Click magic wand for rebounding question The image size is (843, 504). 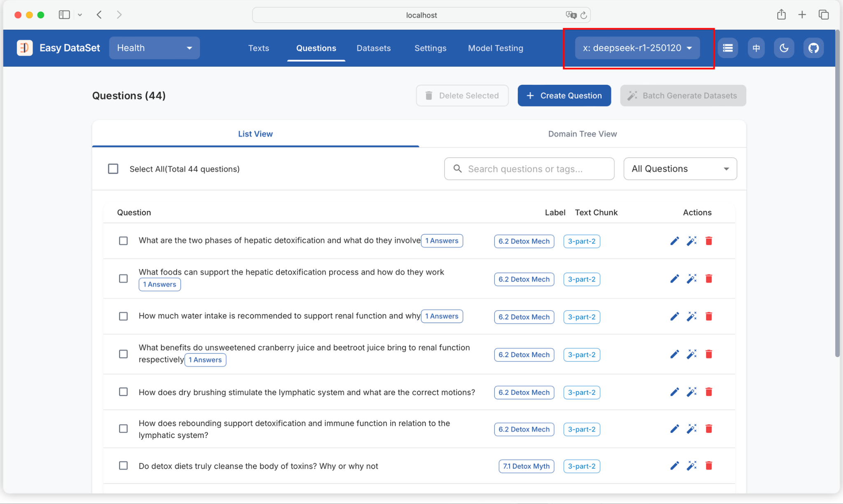(691, 429)
